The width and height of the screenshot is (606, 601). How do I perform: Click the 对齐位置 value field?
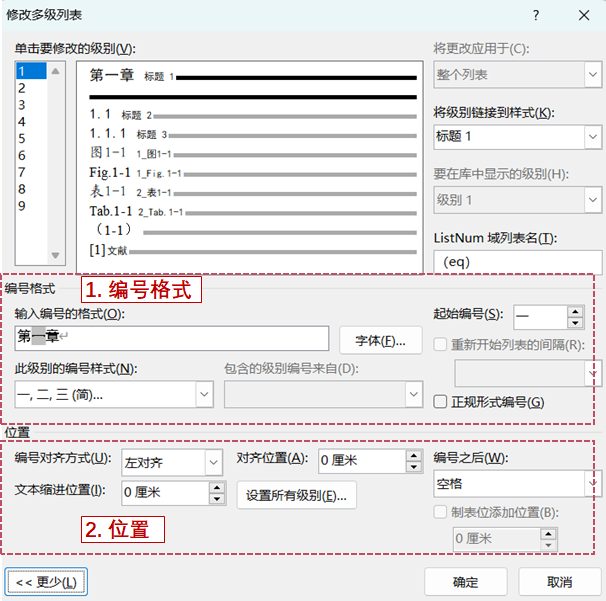[362, 461]
